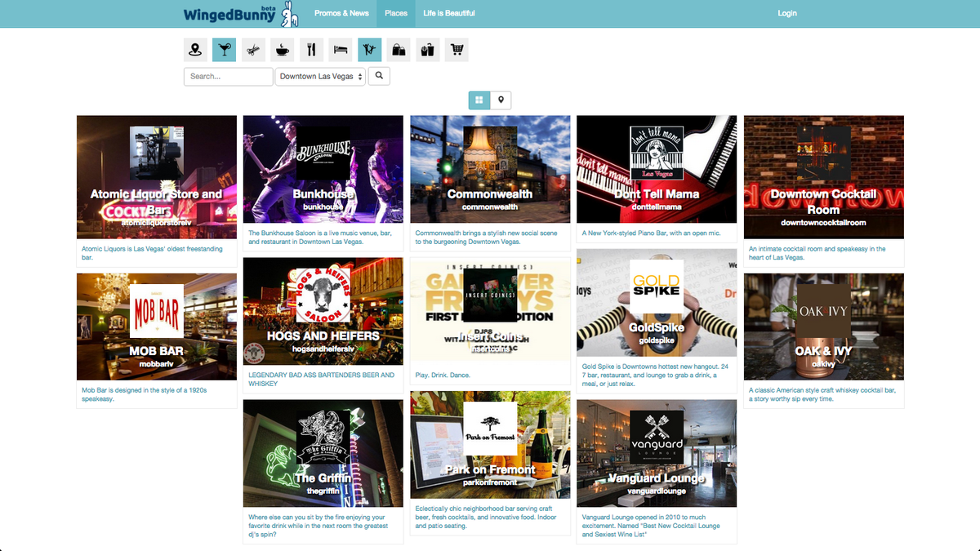Toggle the dancing nightlife category filter
The height and width of the screenshot is (551, 980).
coord(369,50)
